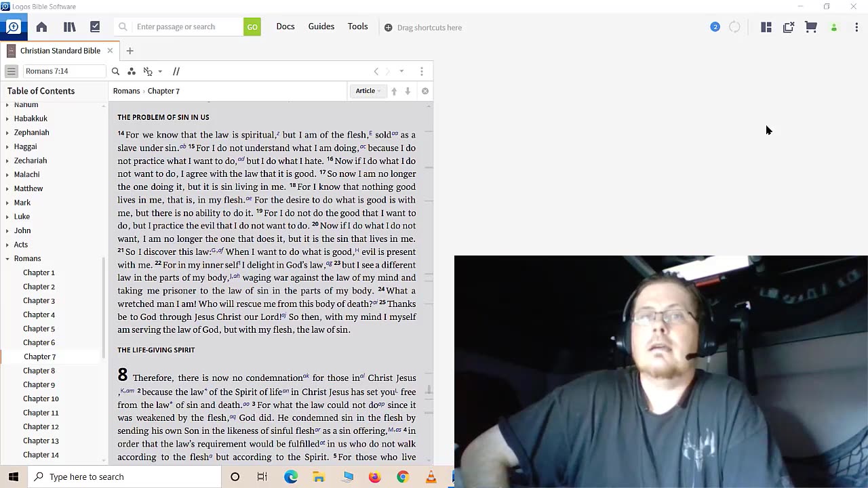Select Acts in the contents list

click(21, 245)
